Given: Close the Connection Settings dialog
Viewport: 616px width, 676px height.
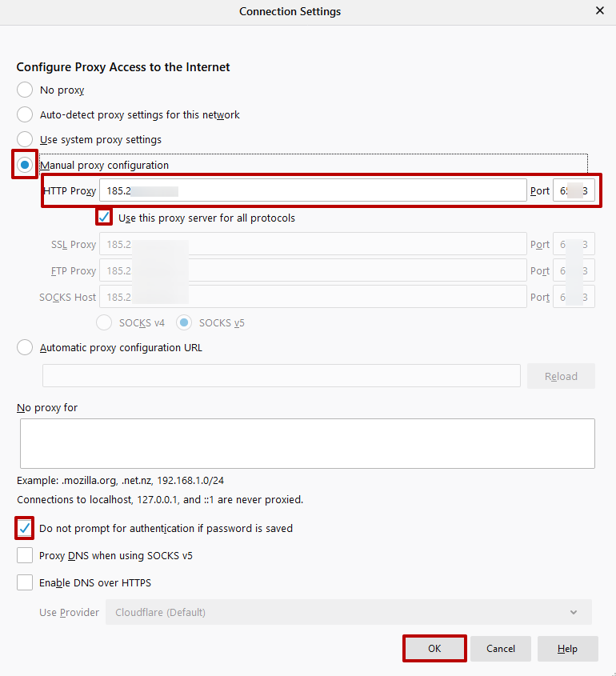Looking at the screenshot, I should coord(599,11).
